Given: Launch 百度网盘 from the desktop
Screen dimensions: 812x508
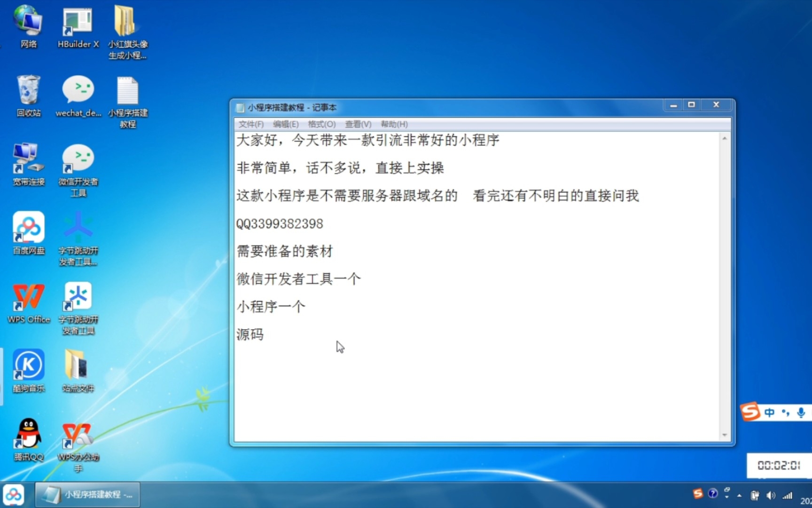Looking at the screenshot, I should (28, 233).
